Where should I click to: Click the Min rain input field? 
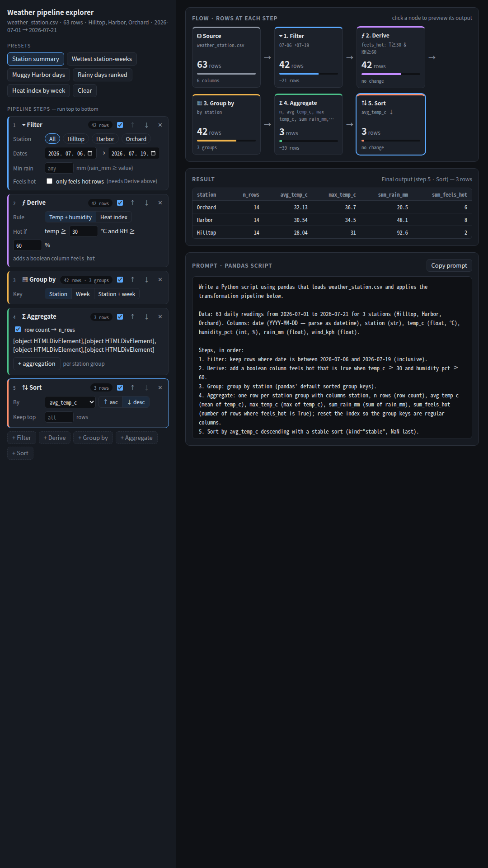tap(59, 168)
